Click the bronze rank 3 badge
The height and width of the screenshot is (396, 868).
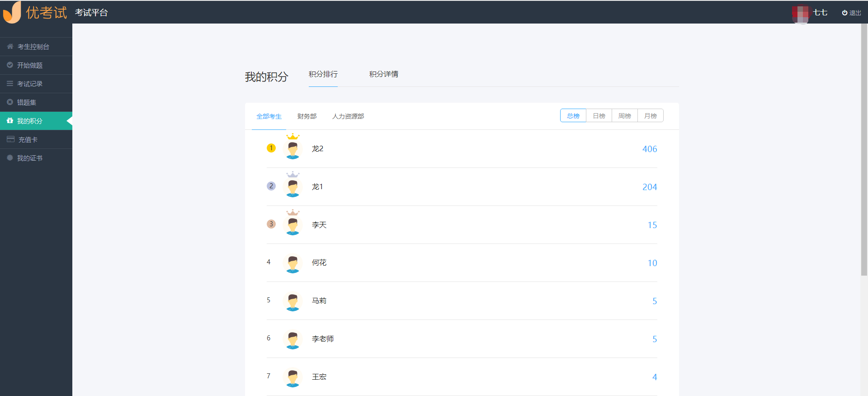point(271,224)
